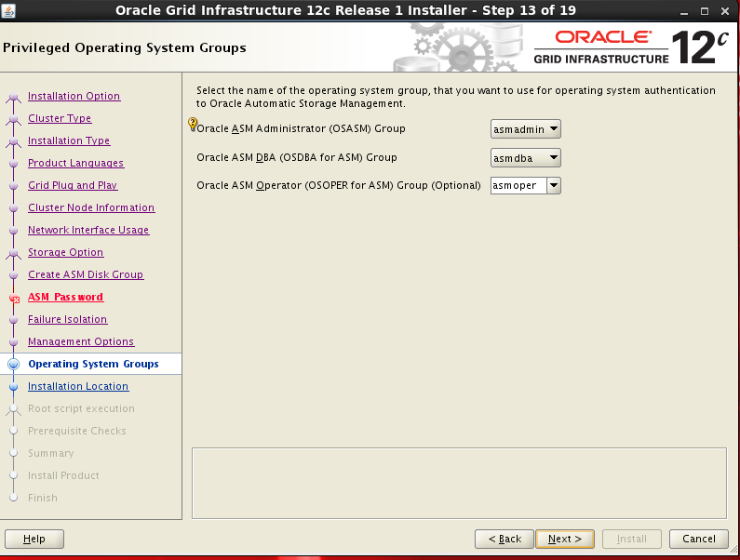
Task: Click the Java icon in the title bar
Action: tap(8, 10)
